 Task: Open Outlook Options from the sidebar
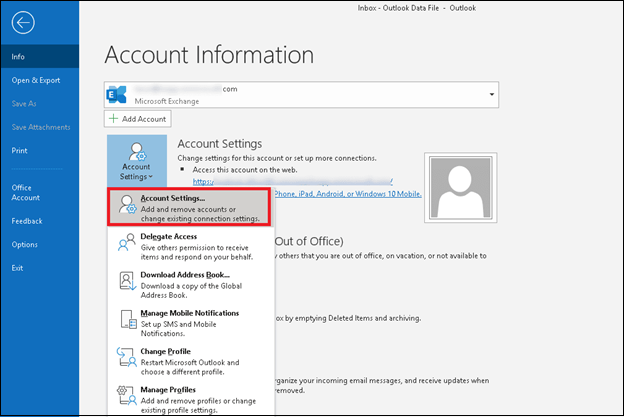click(25, 244)
